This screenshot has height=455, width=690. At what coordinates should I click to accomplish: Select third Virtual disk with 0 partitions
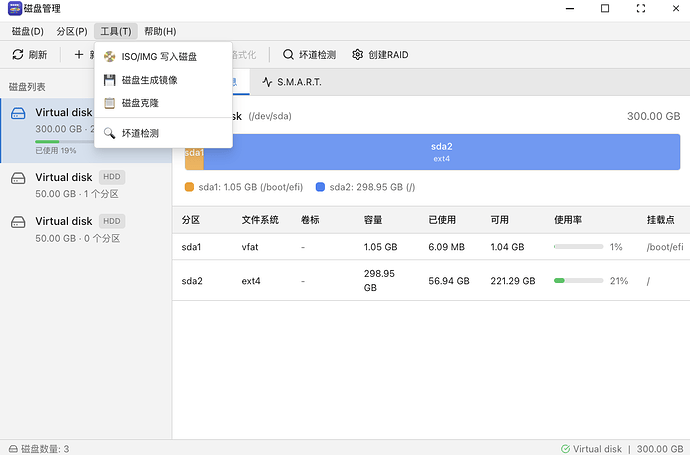pos(84,229)
